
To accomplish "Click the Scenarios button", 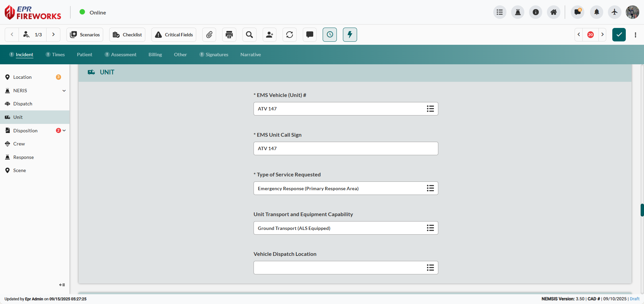I will tap(85, 35).
